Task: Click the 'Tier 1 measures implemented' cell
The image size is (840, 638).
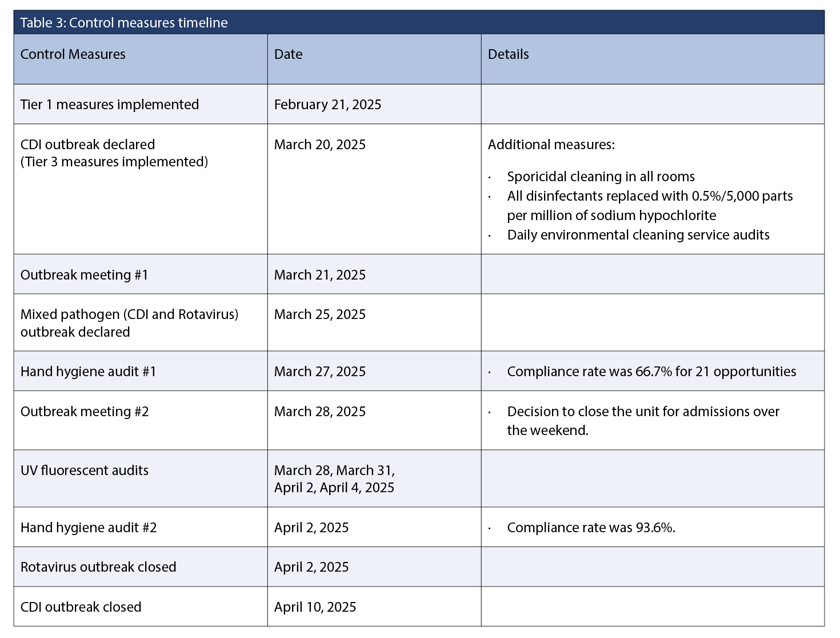Action: [x=110, y=105]
